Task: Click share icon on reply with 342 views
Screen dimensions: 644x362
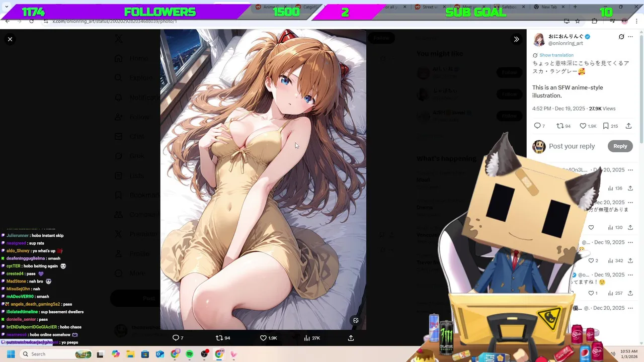Action: (630, 260)
